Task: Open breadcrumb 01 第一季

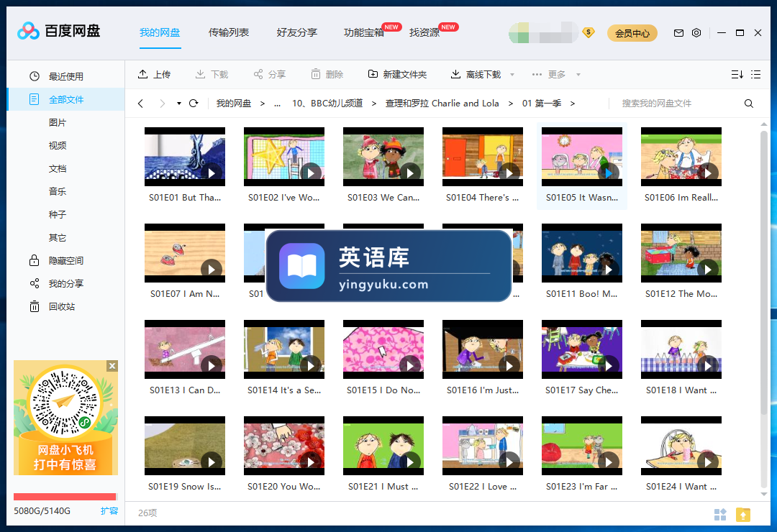Action: click(x=542, y=104)
